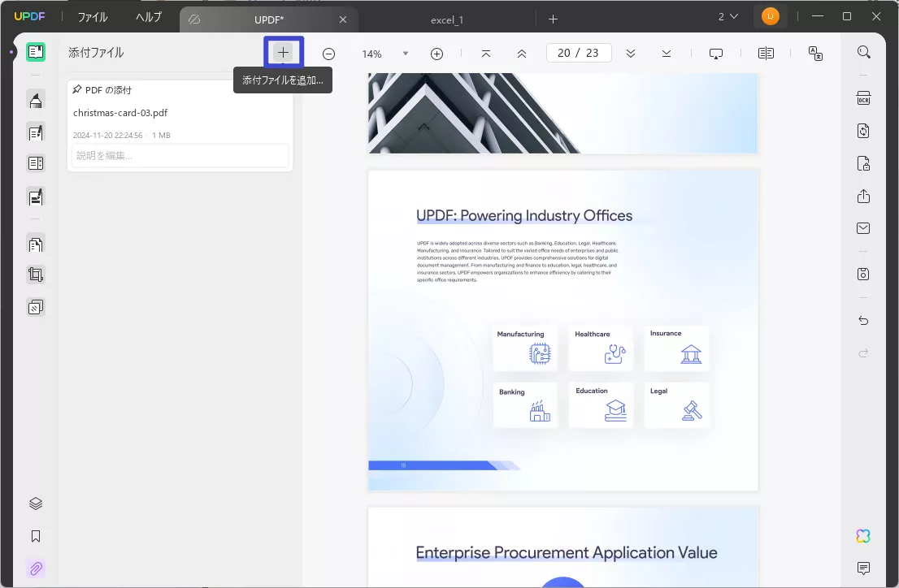Screen dimensions: 899x588
Task: Open the Layers panel
Action: click(36, 504)
